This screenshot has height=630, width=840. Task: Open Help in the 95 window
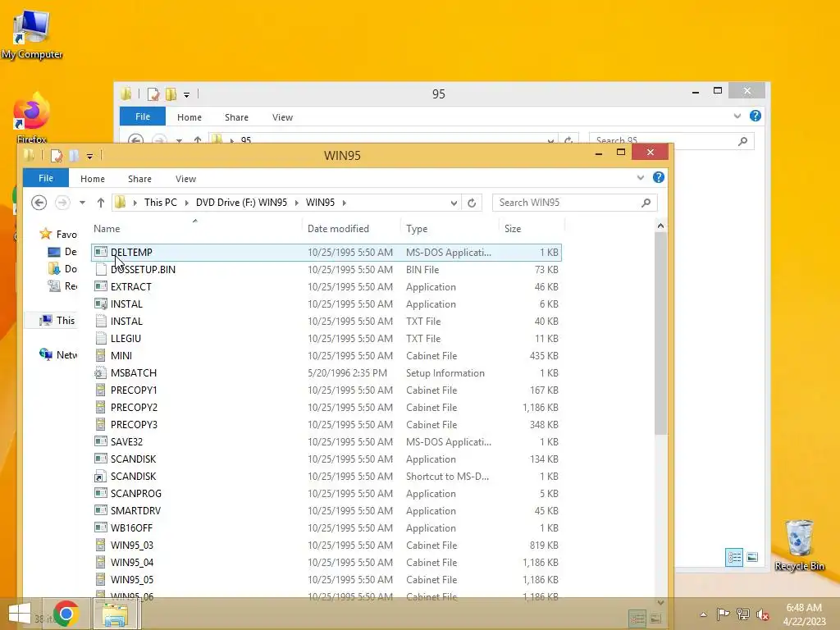click(756, 116)
